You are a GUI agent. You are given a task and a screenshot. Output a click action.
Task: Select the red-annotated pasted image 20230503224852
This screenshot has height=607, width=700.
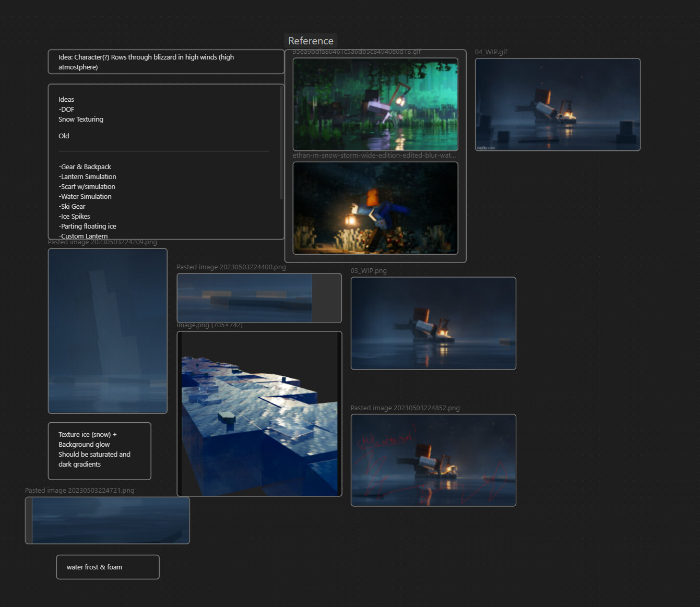click(x=433, y=460)
